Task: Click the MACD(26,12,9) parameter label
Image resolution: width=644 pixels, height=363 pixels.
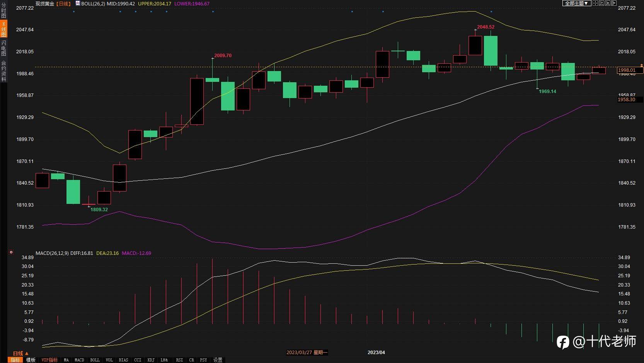Action: point(52,253)
